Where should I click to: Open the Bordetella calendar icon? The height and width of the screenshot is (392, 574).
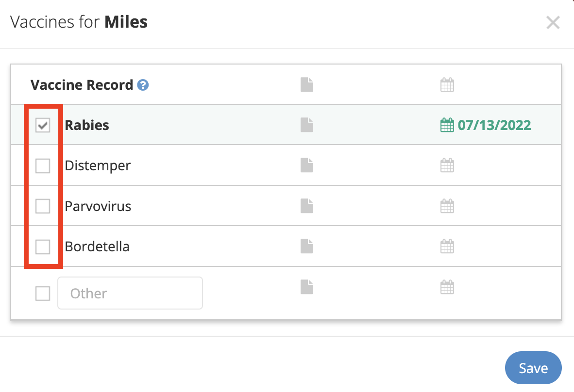pyautogui.click(x=447, y=246)
